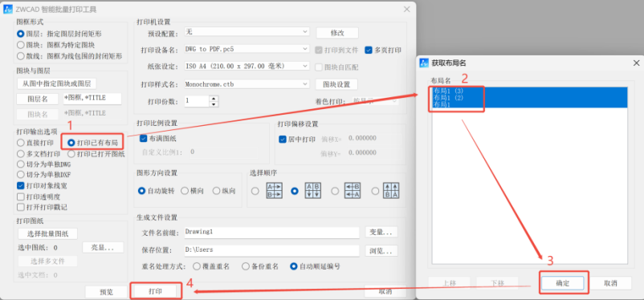Viewport: 644px width, 300px height.
Task: Select 图层 frame type radio button
Action: tap(20, 34)
